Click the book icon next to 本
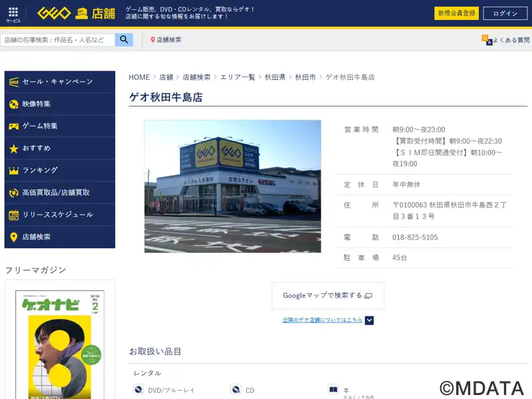The image size is (532, 399). coord(333,389)
